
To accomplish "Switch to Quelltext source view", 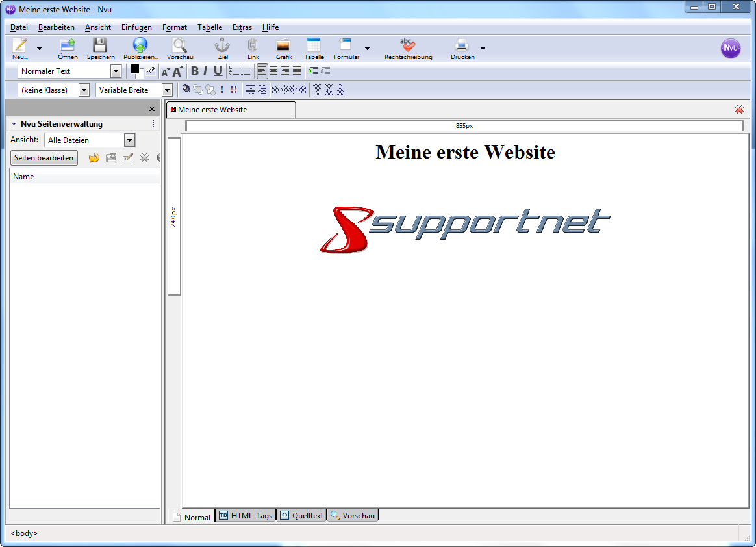I will click(302, 516).
